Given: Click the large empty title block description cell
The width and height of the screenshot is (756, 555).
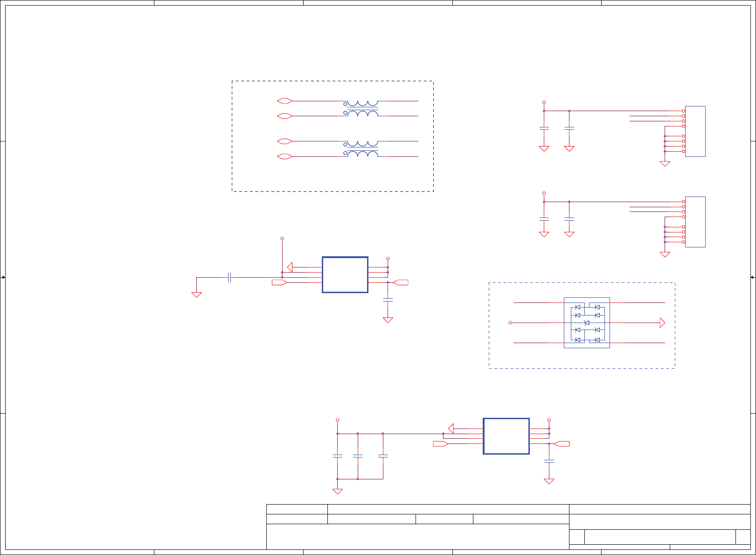Looking at the screenshot, I should 418,537.
